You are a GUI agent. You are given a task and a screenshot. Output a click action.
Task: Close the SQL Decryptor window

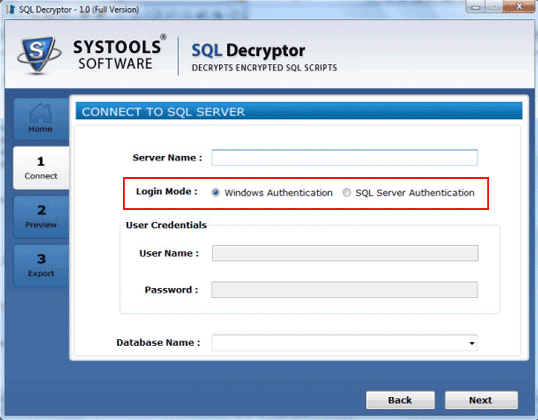point(519,7)
